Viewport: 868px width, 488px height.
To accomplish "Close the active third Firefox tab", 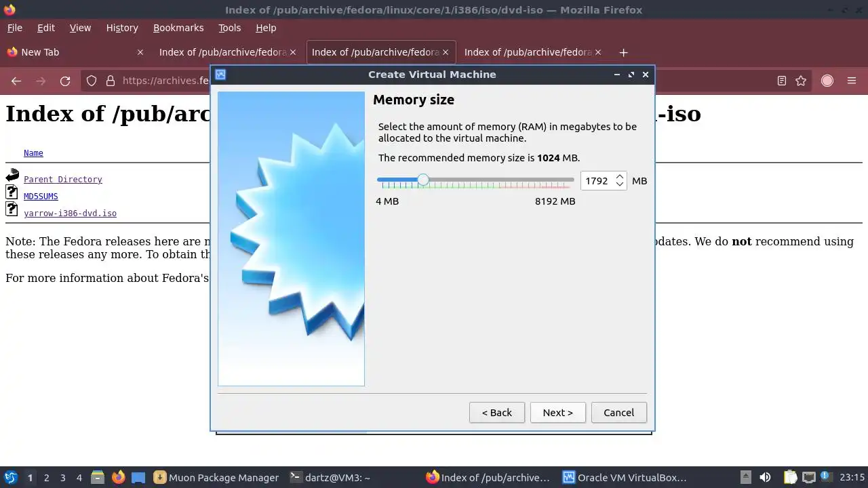I will pyautogui.click(x=446, y=52).
